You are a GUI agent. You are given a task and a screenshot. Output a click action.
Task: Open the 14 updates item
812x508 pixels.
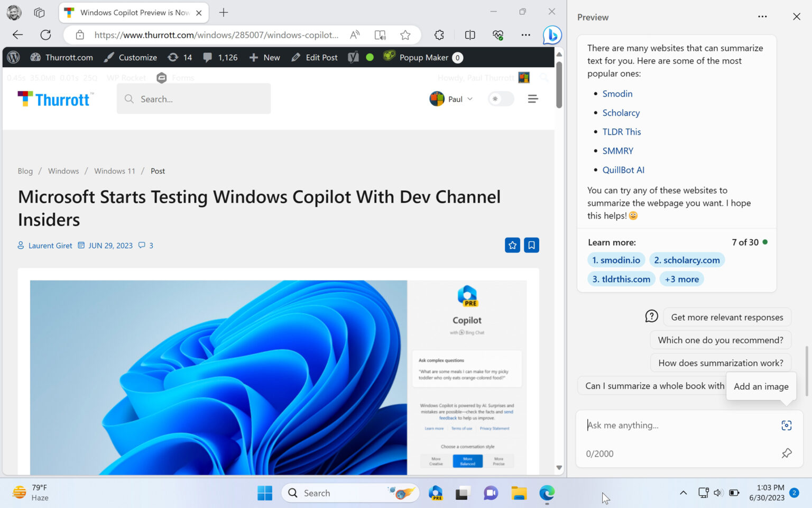pos(180,57)
